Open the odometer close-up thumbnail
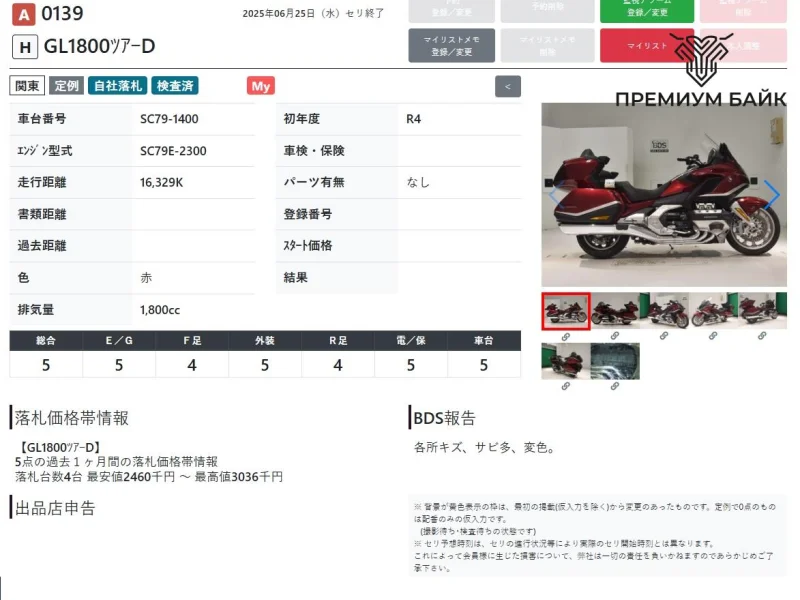The height and width of the screenshot is (600, 800). click(x=615, y=361)
